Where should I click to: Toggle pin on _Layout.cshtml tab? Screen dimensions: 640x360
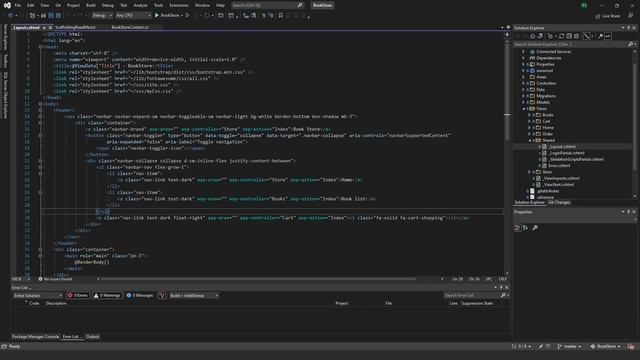pos(44,28)
